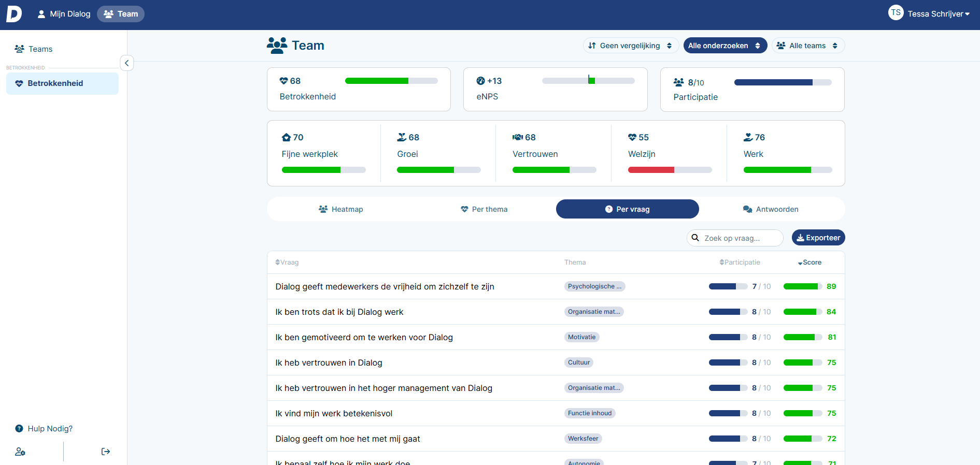The height and width of the screenshot is (465, 980).
Task: Open question Ik heb vertrouwen in Dialog
Action: tap(329, 362)
